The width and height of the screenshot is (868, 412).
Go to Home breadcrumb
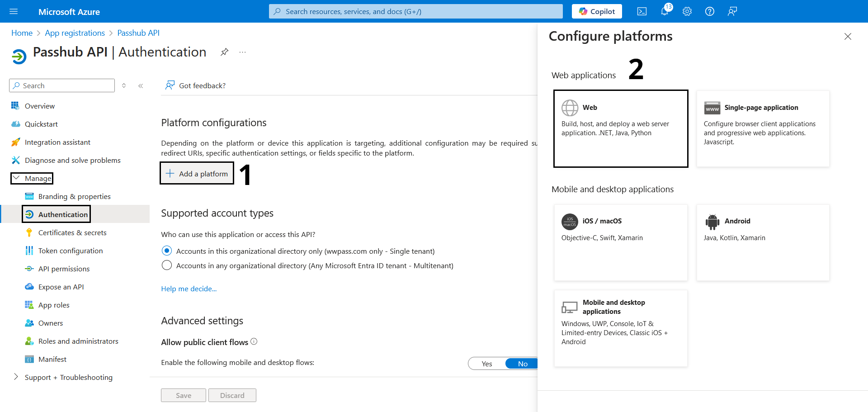(x=22, y=33)
